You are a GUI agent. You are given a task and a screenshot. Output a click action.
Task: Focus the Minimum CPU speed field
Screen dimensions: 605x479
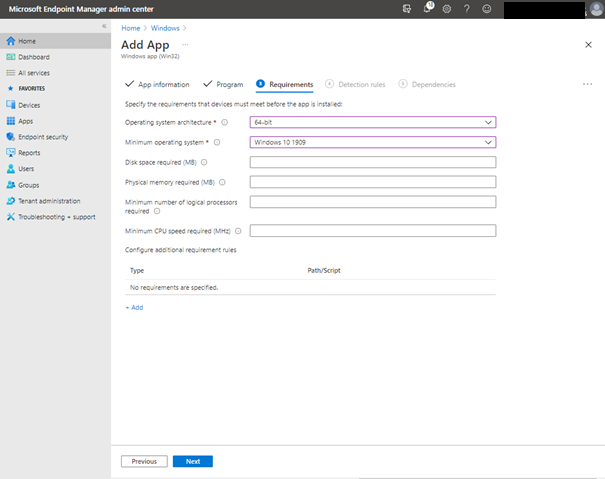coord(373,231)
